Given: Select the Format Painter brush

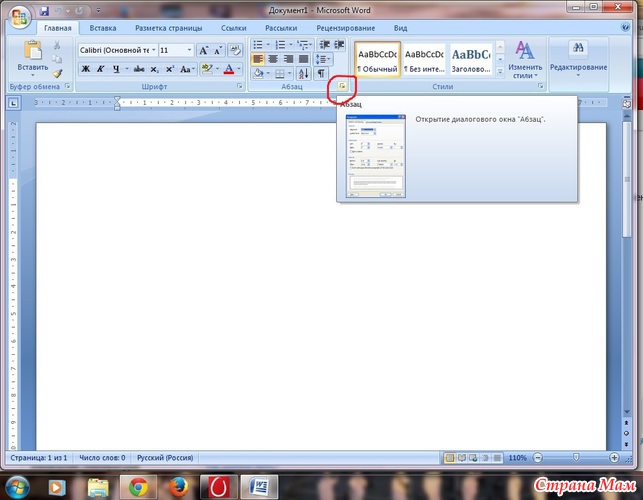Looking at the screenshot, I should tap(57, 73).
